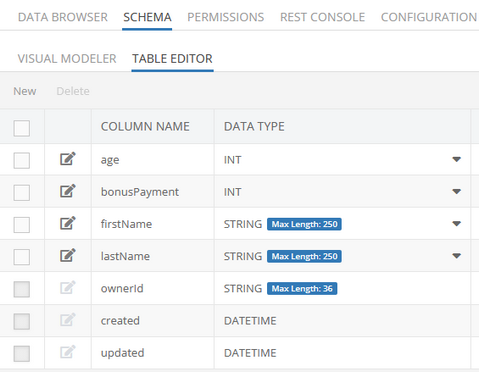Click the bonusPayment column name
Screen dimensions: 479x372
[x=140, y=192]
